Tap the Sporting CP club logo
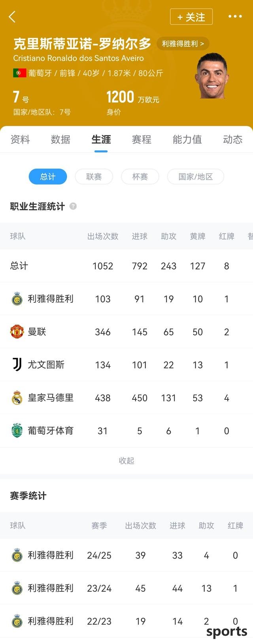253x644 pixels. [17, 431]
